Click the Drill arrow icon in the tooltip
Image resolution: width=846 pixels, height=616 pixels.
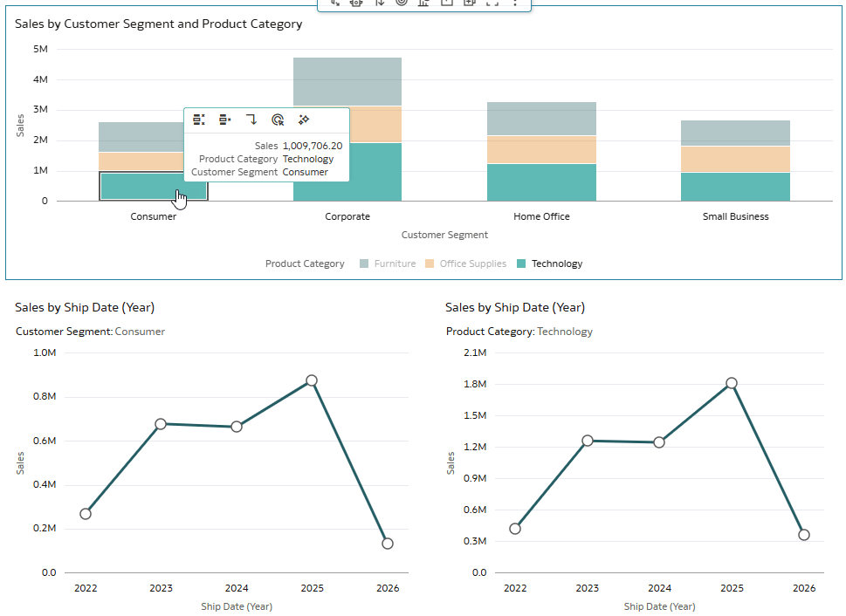(251, 120)
